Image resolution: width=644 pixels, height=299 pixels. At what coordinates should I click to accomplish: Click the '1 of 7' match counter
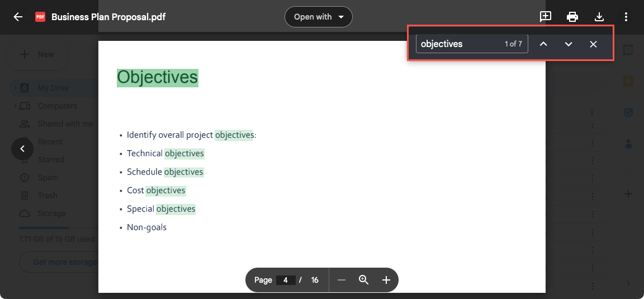tap(513, 44)
